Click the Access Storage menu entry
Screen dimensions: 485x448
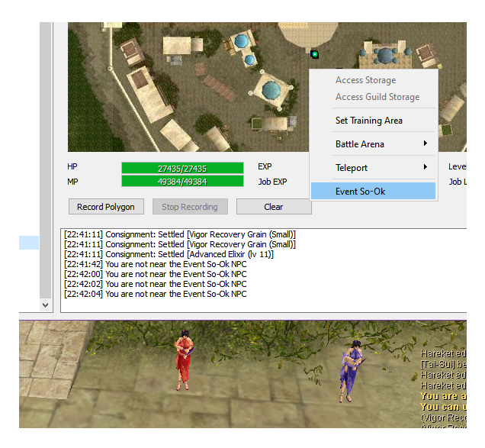pos(373,80)
